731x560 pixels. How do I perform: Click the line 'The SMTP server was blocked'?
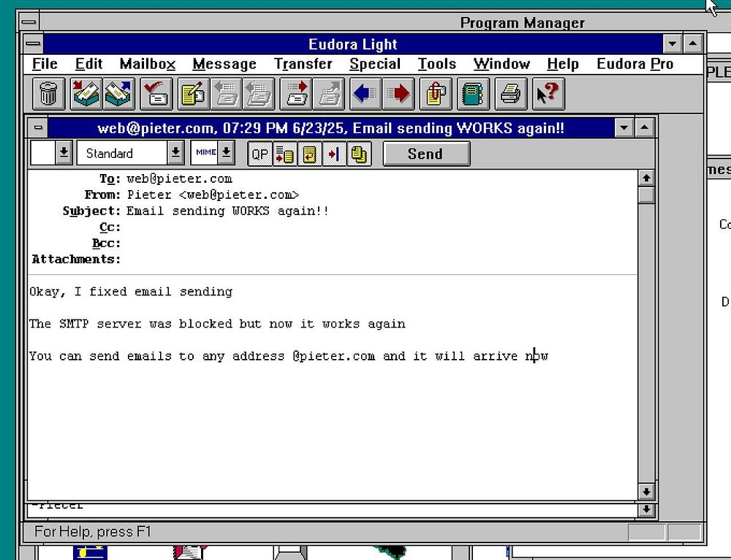[x=217, y=324]
